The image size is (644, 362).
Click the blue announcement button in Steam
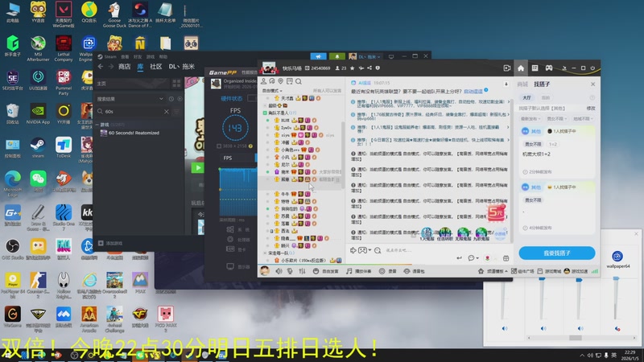click(318, 56)
